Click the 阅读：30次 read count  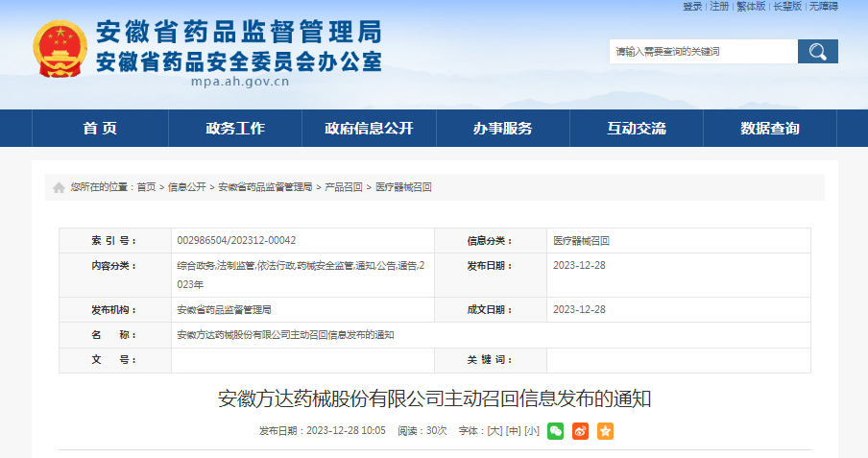(422, 431)
